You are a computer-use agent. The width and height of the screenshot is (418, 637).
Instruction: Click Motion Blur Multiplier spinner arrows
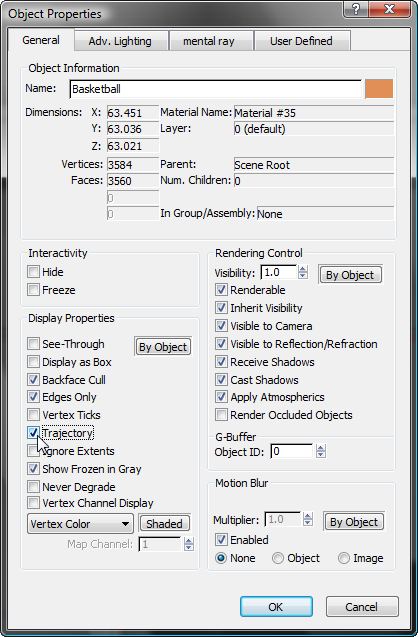pyautogui.click(x=308, y=519)
